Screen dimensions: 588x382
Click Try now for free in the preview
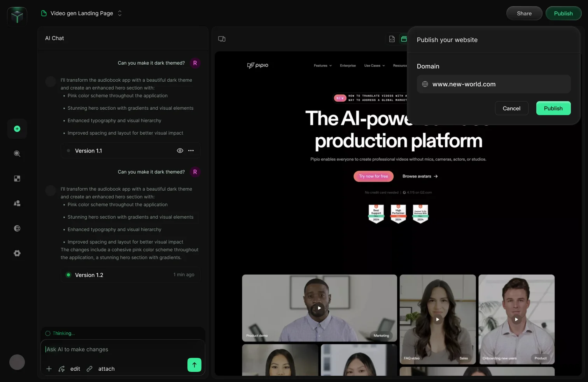pos(374,176)
